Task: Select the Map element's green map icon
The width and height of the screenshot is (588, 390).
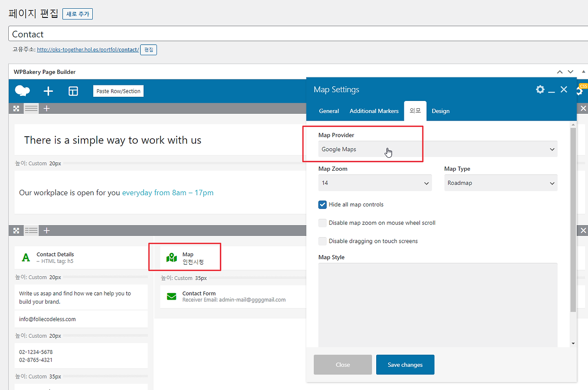Action: pyautogui.click(x=171, y=258)
